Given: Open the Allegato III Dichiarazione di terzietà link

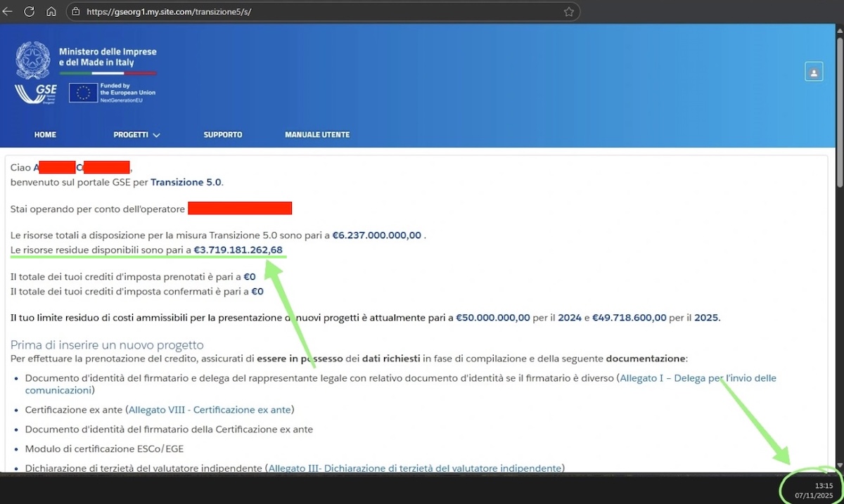Looking at the screenshot, I should [415, 468].
